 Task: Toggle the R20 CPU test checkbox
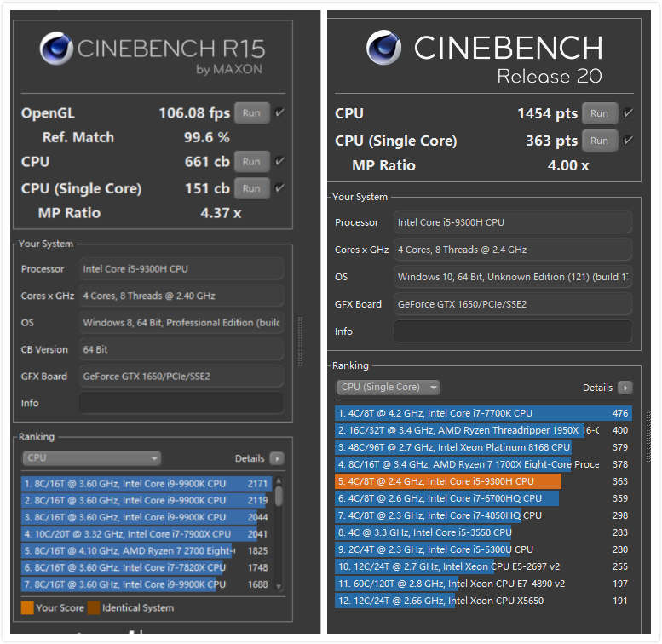click(x=628, y=113)
